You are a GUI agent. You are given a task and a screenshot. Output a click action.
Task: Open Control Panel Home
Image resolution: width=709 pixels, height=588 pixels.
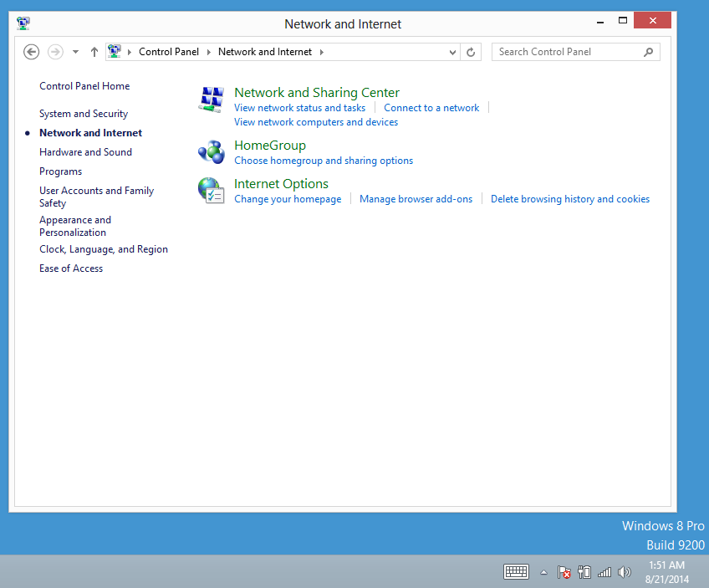(x=84, y=86)
